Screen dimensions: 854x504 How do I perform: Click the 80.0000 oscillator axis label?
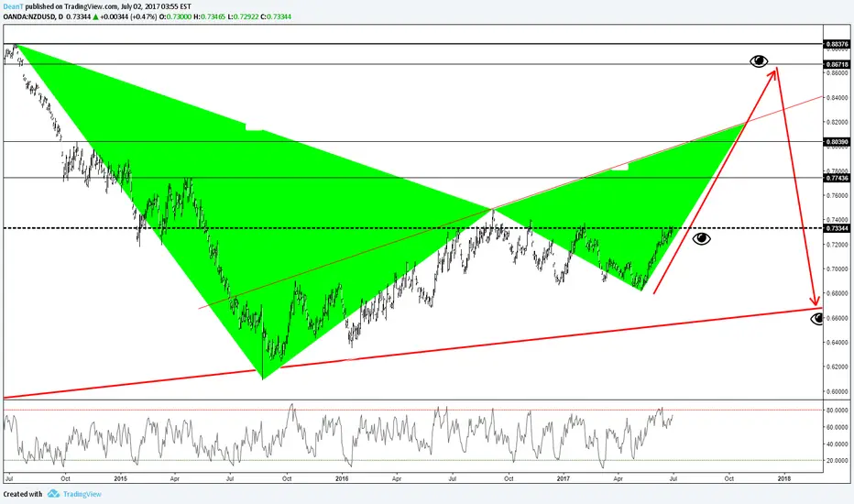click(x=838, y=410)
